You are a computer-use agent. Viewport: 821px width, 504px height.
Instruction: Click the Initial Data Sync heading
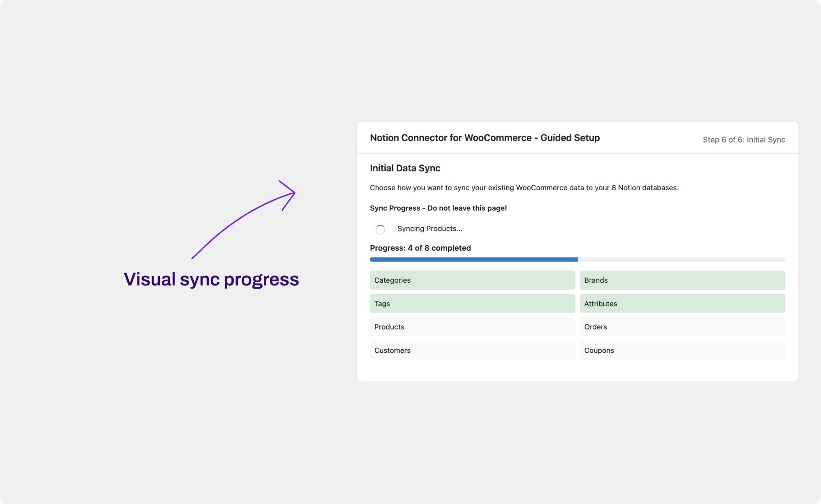point(405,168)
